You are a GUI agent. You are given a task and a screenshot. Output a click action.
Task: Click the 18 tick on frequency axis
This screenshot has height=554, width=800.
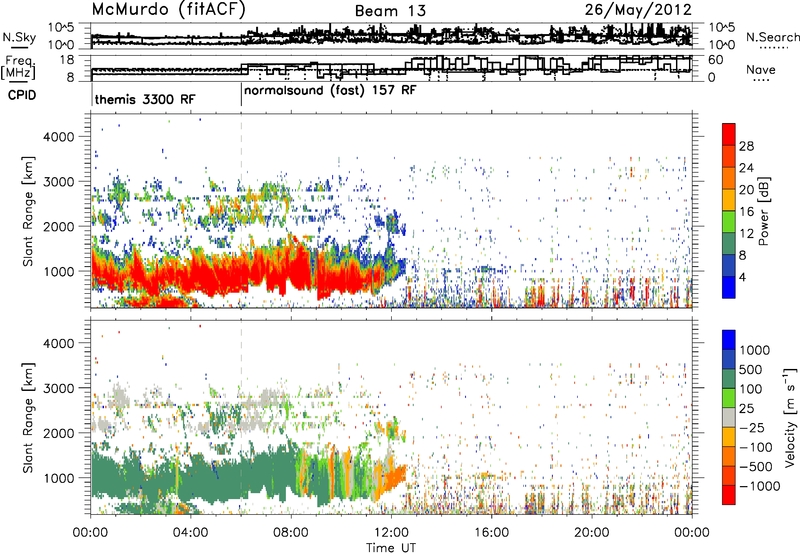pos(67,60)
